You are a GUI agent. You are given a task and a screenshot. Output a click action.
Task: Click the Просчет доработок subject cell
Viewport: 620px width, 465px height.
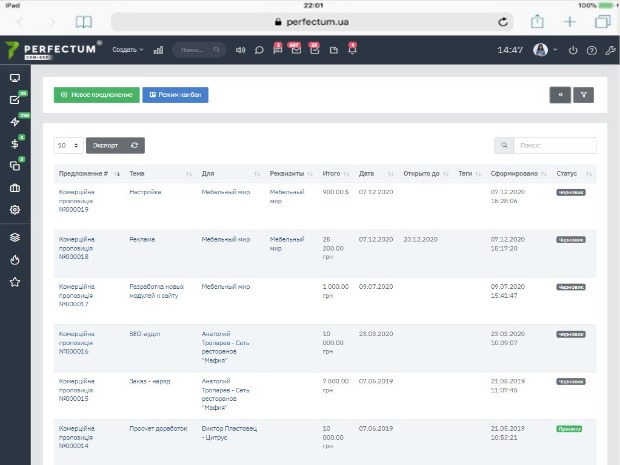[x=158, y=428]
